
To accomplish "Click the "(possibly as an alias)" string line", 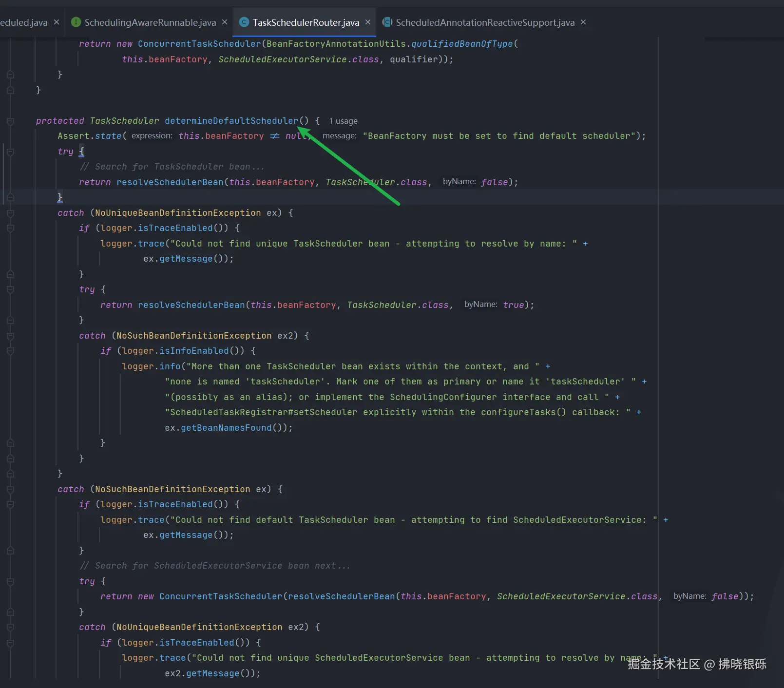I will [x=387, y=397].
